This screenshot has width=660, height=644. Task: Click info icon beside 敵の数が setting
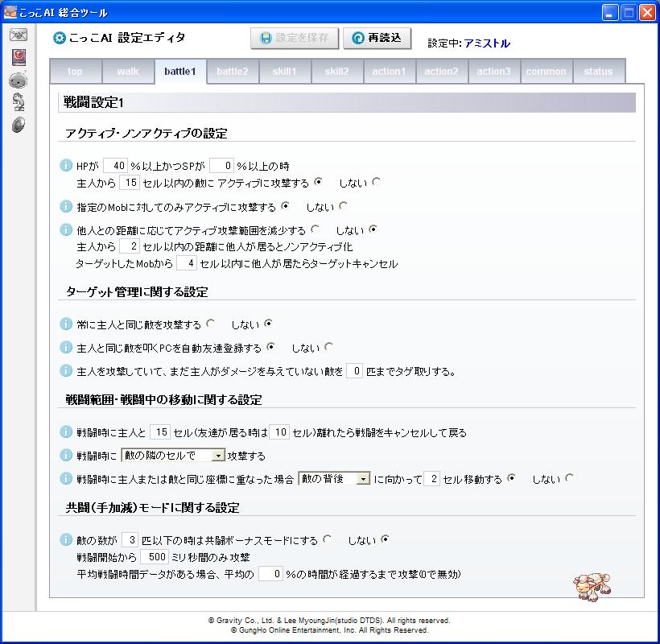click(x=67, y=540)
